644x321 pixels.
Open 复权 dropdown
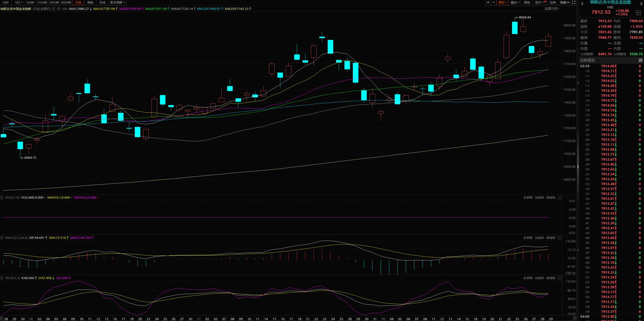(502, 2)
